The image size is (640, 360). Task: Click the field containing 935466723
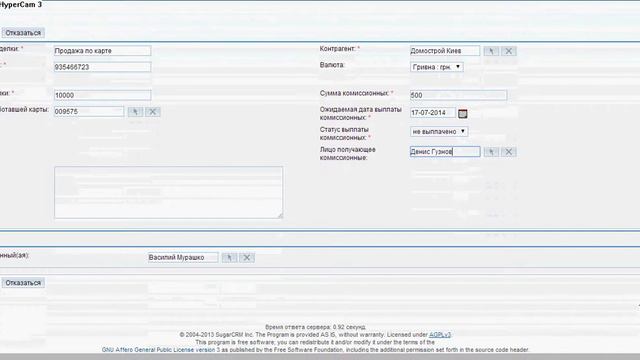click(x=102, y=67)
